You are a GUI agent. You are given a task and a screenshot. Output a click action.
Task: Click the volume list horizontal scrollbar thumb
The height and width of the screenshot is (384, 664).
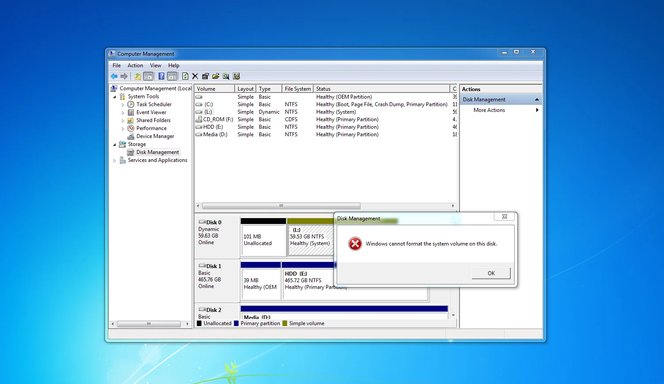pos(281,206)
